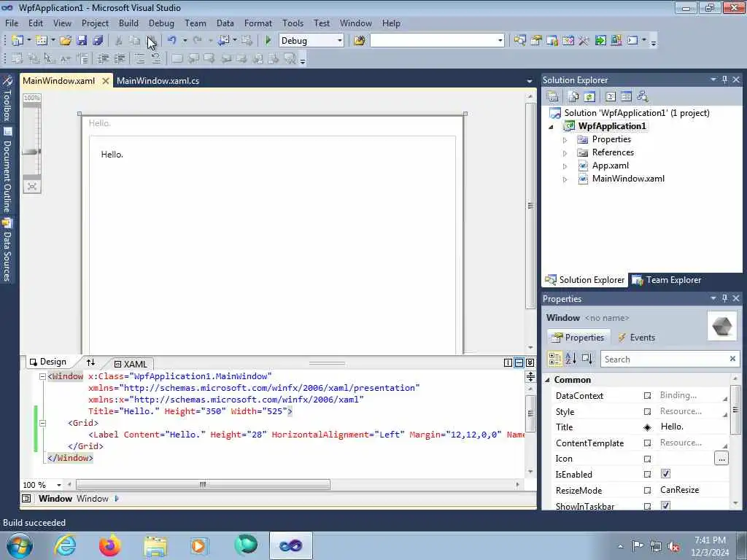Collapse the Common property category
The image size is (747, 560).
tap(547, 379)
